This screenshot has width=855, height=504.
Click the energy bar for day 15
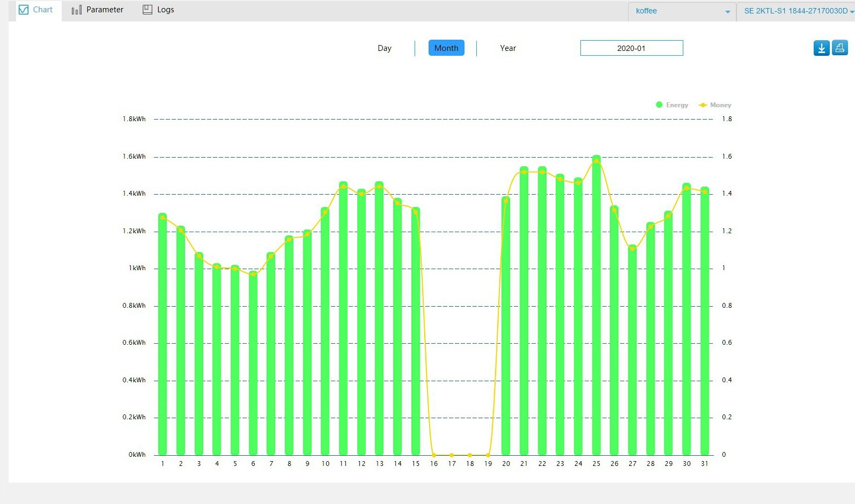coord(416,331)
